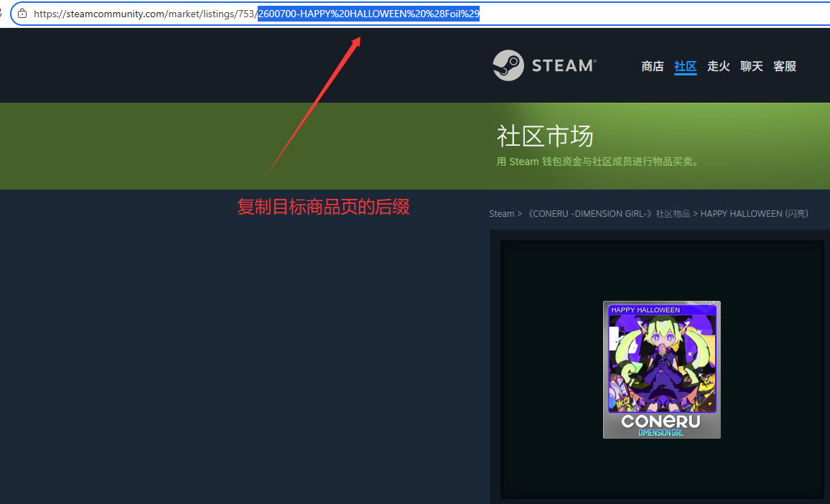Open the 商店 store menu
Screen dimensions: 830x504
pyautogui.click(x=652, y=67)
